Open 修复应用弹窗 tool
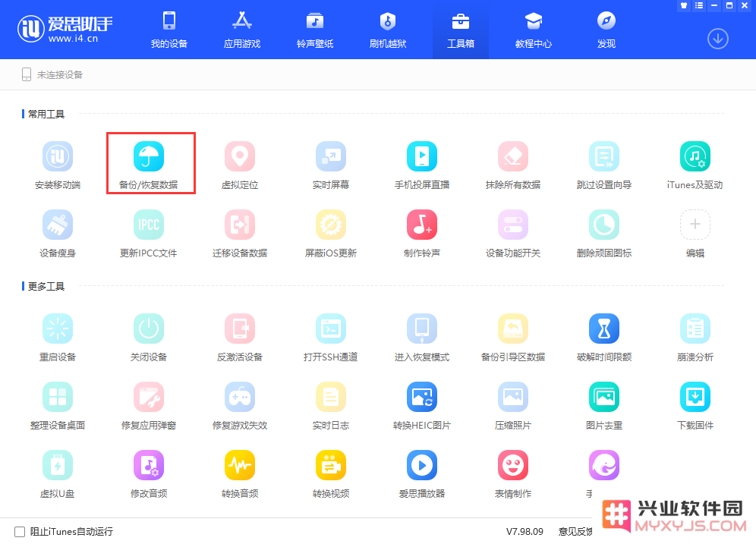Image resolution: width=756 pixels, height=544 pixels. 149,406
